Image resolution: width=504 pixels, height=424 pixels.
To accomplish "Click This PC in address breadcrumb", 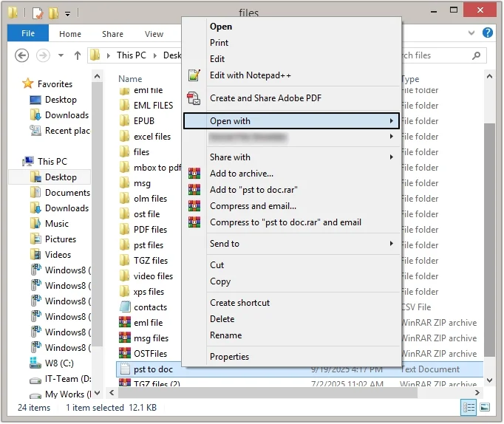I will 131,55.
